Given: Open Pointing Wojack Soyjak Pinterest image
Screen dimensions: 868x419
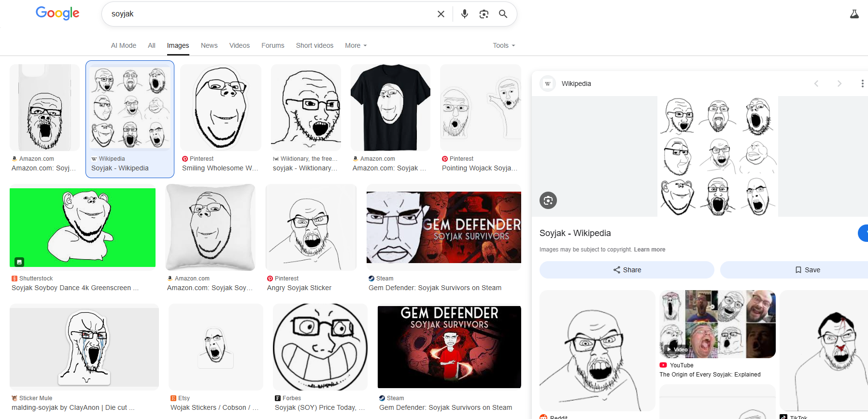Looking at the screenshot, I should pos(481,108).
